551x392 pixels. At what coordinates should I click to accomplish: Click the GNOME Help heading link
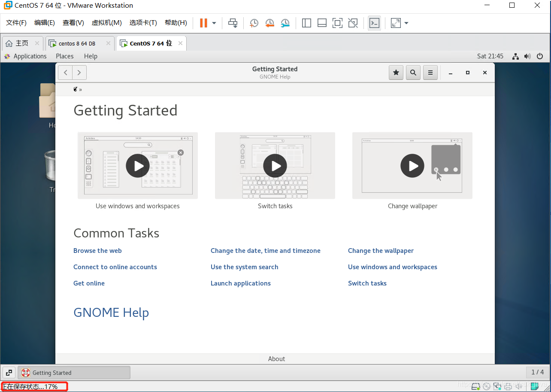[x=111, y=313]
